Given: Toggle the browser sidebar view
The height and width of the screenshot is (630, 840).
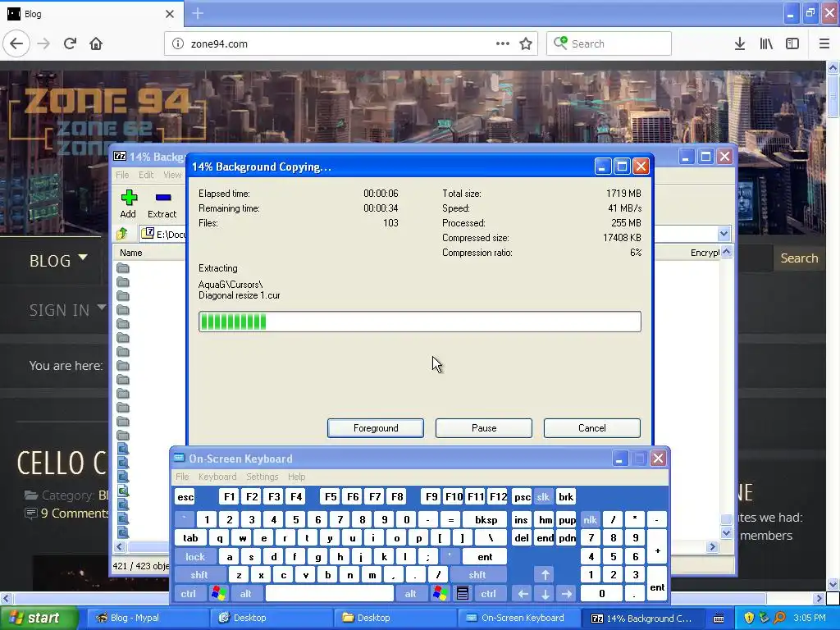Looking at the screenshot, I should coord(792,44).
